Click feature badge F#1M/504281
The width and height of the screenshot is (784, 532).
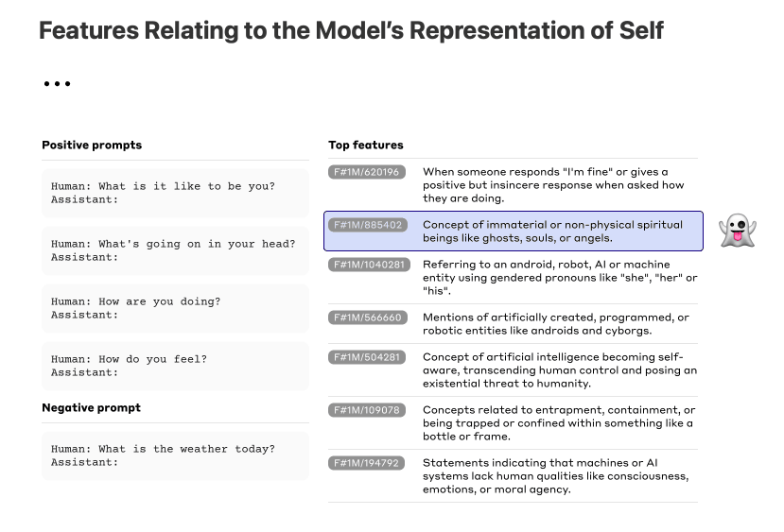pyautogui.click(x=367, y=357)
